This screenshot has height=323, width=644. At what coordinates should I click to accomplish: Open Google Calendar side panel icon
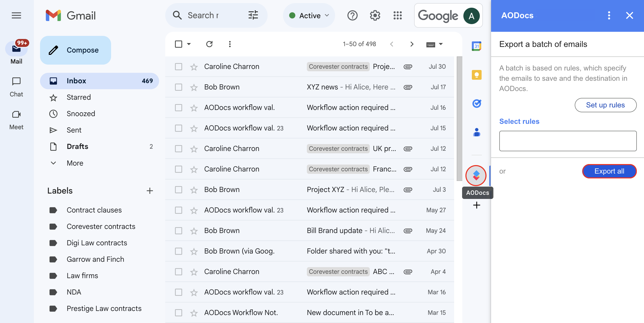pyautogui.click(x=476, y=46)
